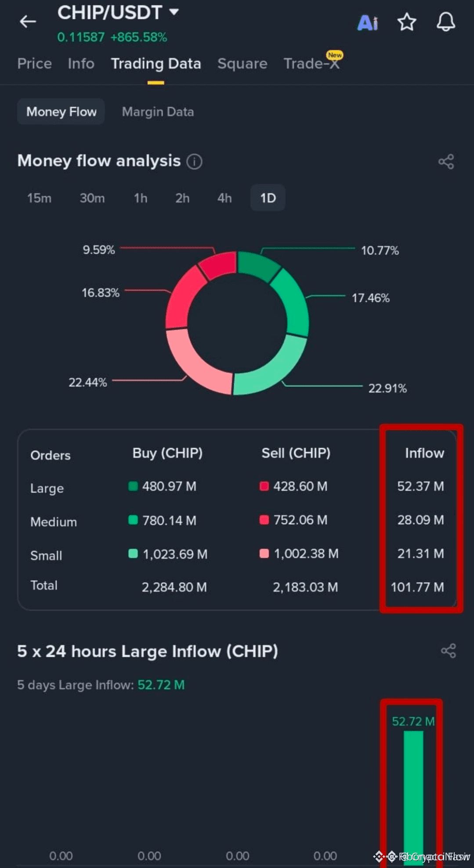474x868 pixels.
Task: Switch to Margin Data view
Action: click(158, 112)
